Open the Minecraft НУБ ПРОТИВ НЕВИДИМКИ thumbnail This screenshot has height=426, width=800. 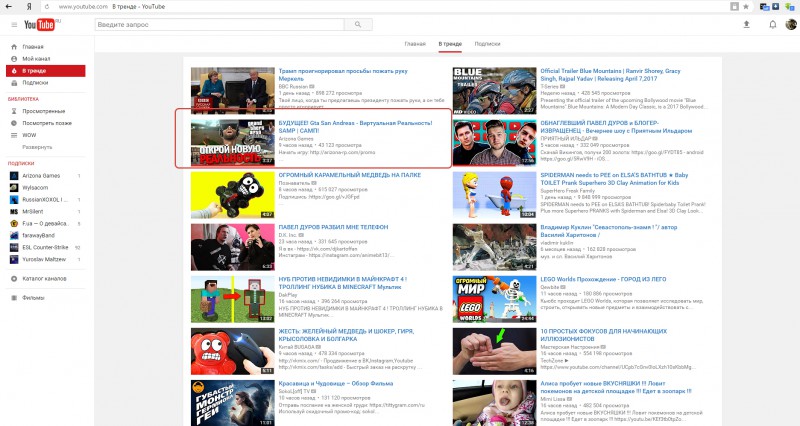(x=233, y=299)
